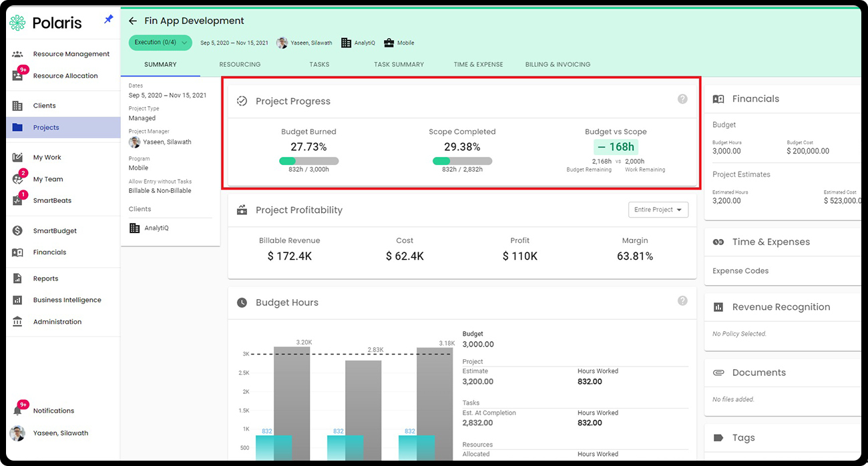This screenshot has height=466, width=868.
Task: Click the SmartBeats icon with badge
Action: pyautogui.click(x=19, y=200)
